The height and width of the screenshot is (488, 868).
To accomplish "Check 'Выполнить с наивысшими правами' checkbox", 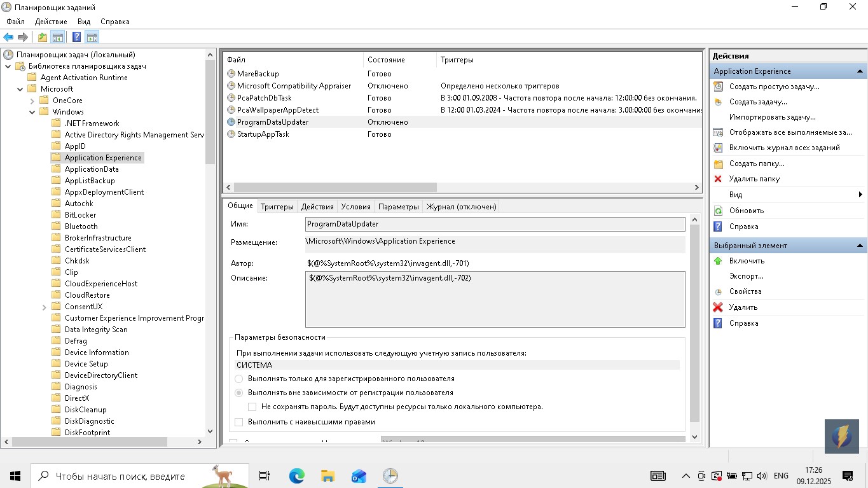I will click(x=239, y=422).
